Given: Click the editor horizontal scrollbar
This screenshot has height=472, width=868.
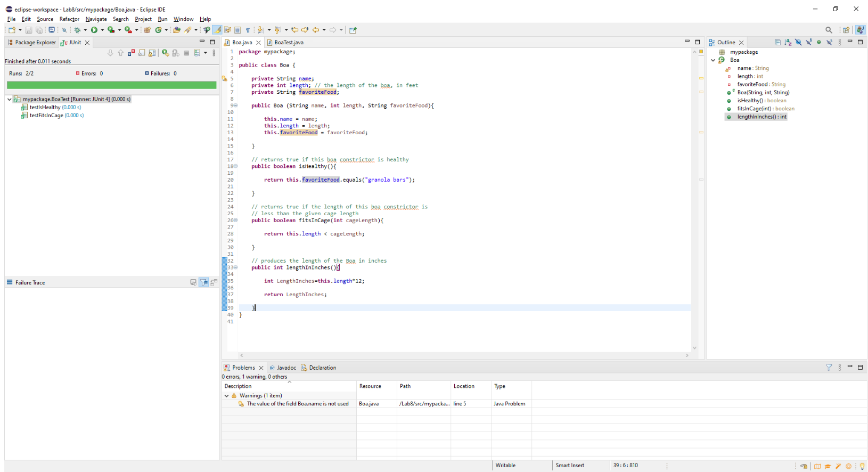Looking at the screenshot, I should pyautogui.click(x=464, y=355).
